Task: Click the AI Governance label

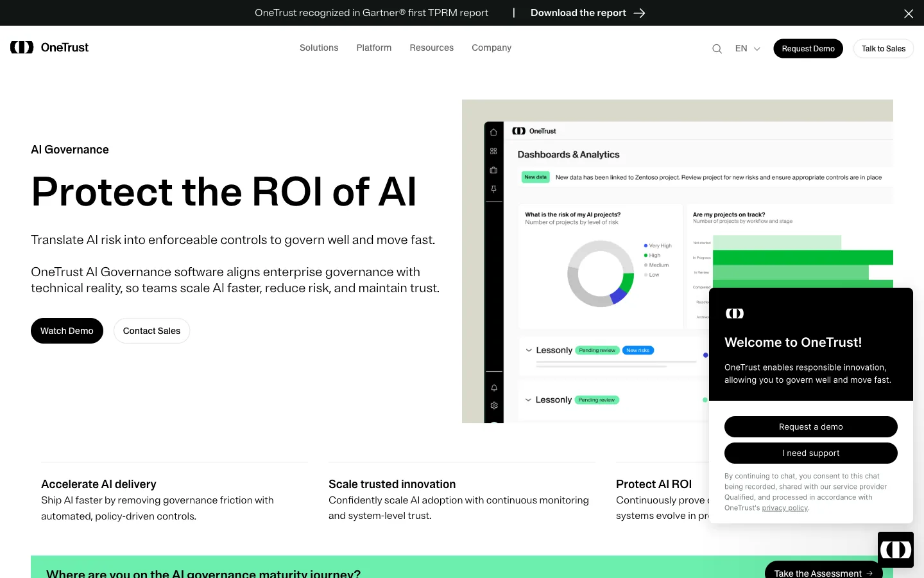Action: coord(70,150)
